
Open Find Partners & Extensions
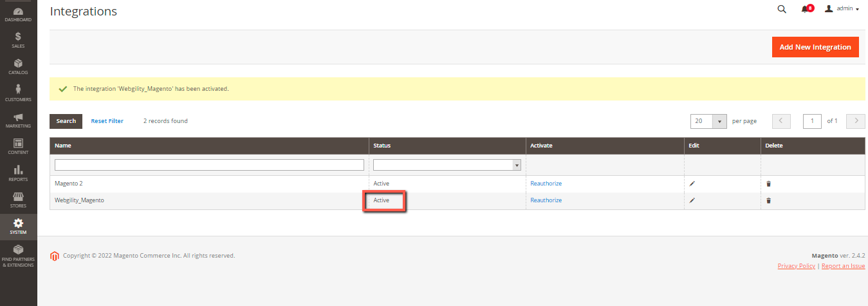(x=18, y=256)
